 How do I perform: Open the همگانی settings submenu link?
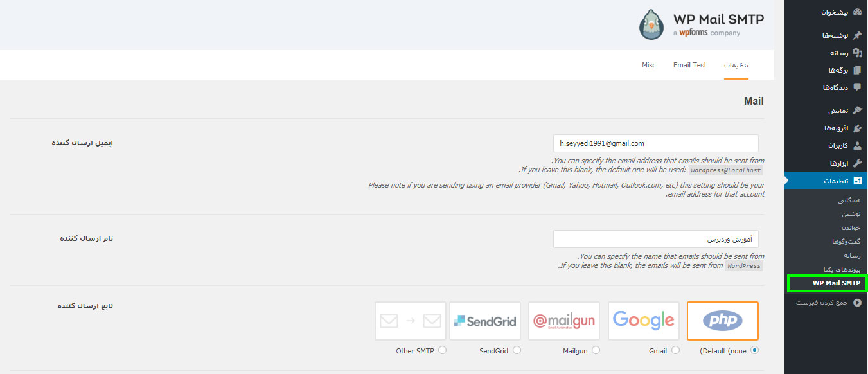click(x=849, y=200)
